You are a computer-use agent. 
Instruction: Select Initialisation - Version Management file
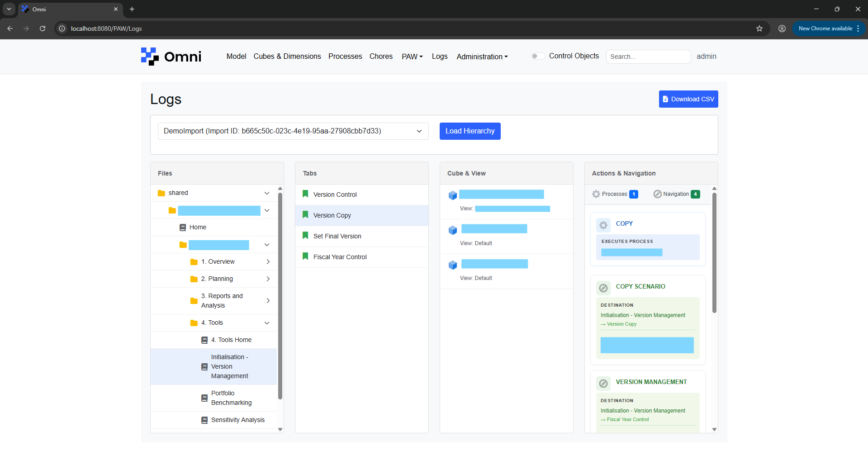click(213, 367)
